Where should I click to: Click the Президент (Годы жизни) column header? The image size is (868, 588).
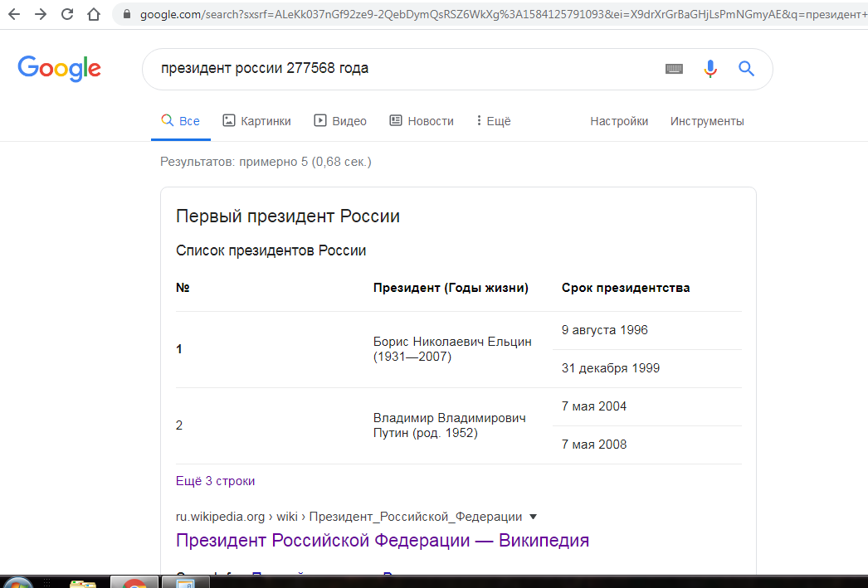(x=451, y=288)
